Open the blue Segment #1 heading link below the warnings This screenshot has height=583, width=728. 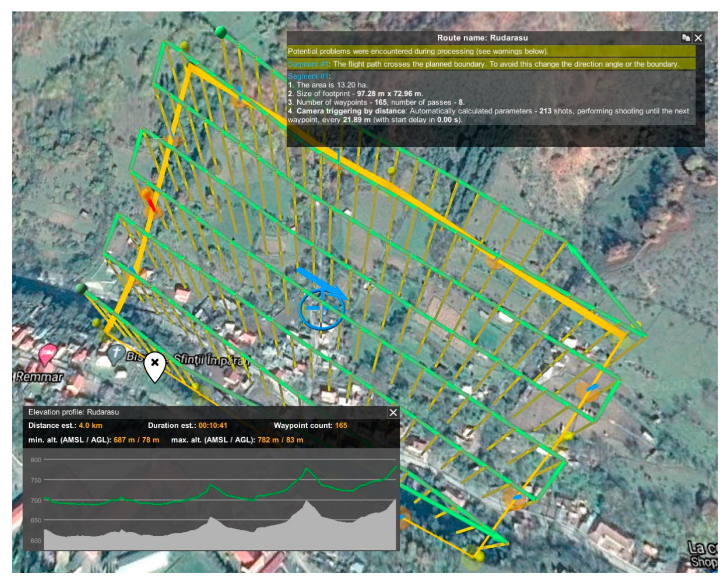308,76
